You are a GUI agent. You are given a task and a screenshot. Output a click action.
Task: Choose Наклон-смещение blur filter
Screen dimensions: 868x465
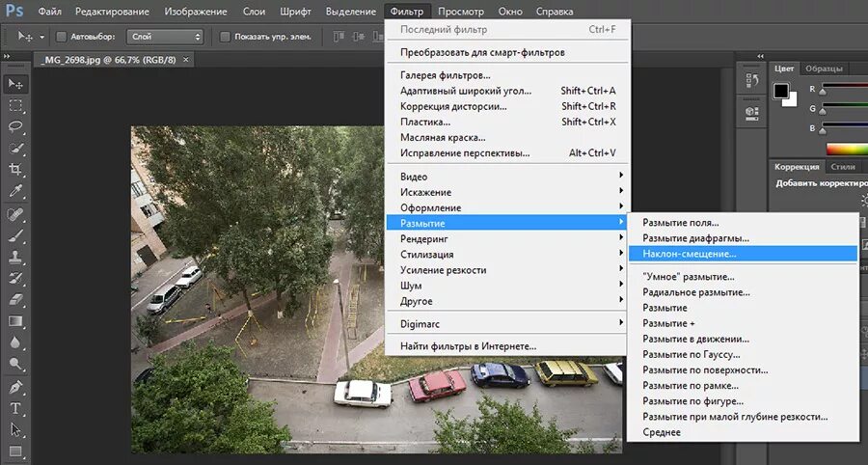[743, 254]
